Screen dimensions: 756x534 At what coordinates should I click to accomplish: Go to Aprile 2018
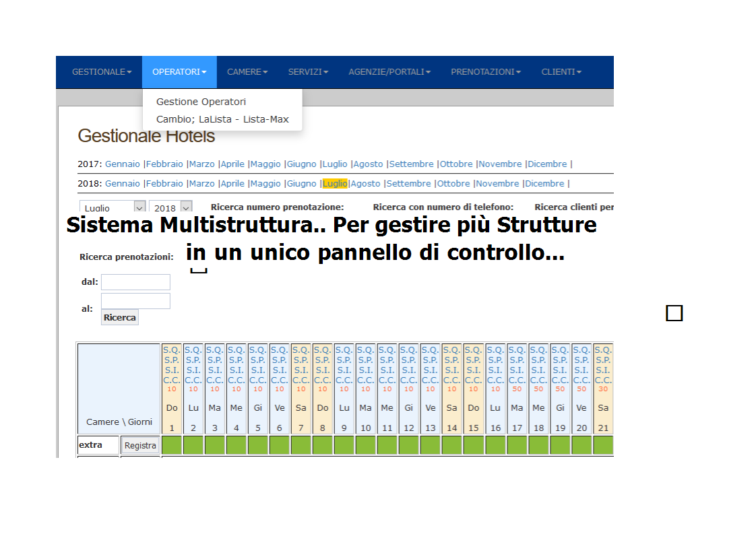(x=233, y=184)
